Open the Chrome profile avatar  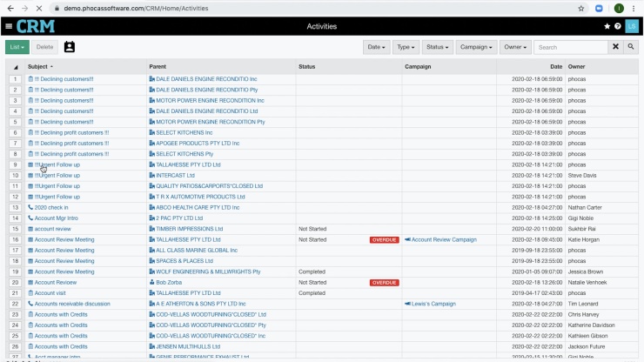pyautogui.click(x=619, y=8)
